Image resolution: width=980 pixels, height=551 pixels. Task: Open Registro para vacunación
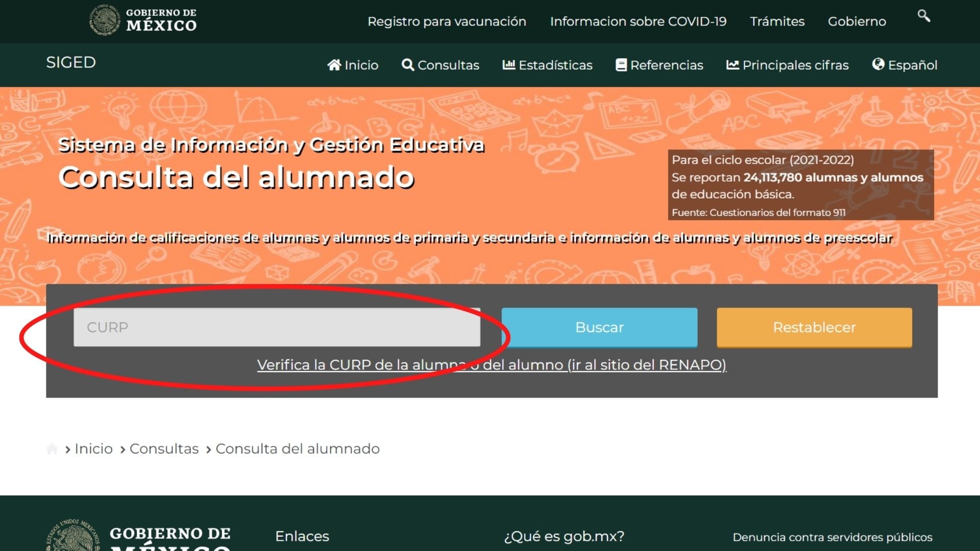tap(447, 21)
